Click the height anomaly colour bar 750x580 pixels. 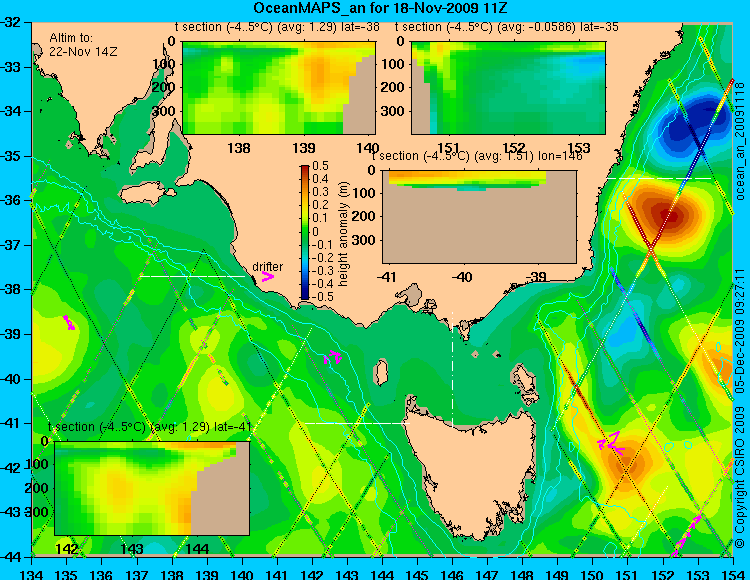[x=305, y=232]
